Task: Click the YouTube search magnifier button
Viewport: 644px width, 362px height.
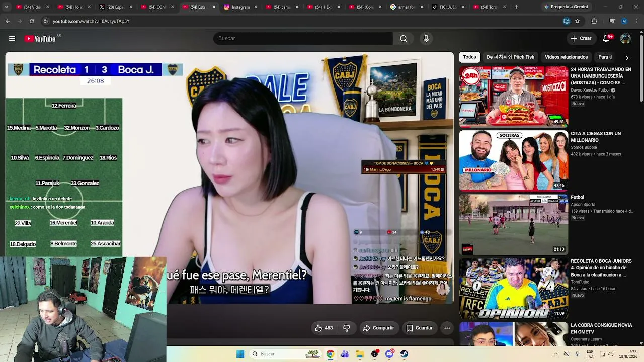Action: point(404,39)
